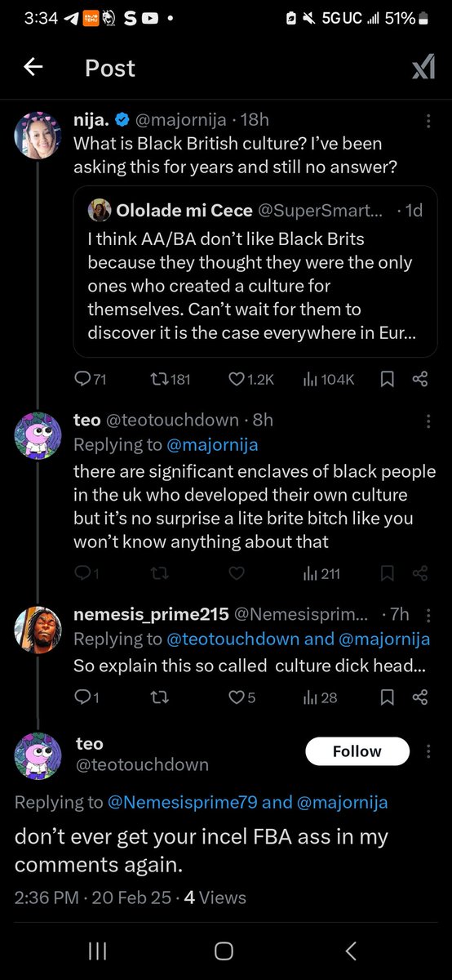Tap Android home navigation button
452x980 pixels.
pos(224,951)
